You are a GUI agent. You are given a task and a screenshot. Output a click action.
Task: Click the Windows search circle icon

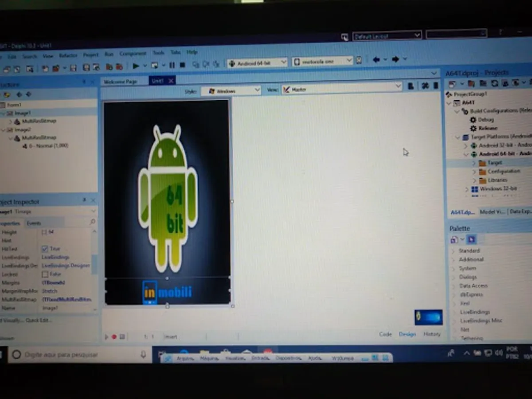[x=16, y=355]
